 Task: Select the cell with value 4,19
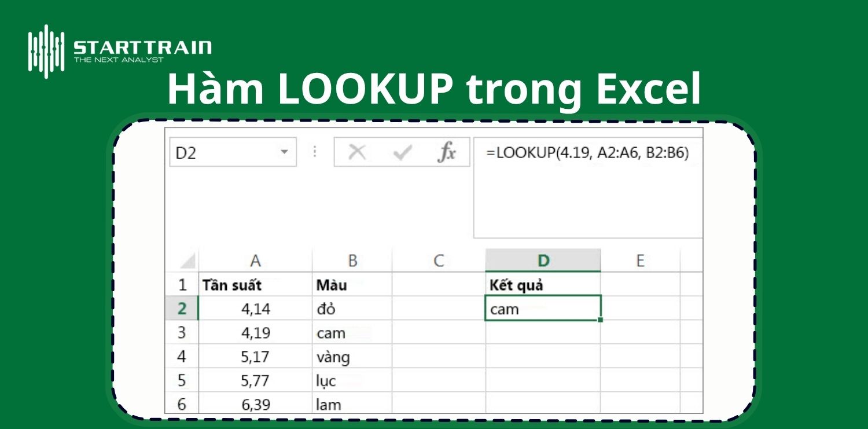[255, 332]
